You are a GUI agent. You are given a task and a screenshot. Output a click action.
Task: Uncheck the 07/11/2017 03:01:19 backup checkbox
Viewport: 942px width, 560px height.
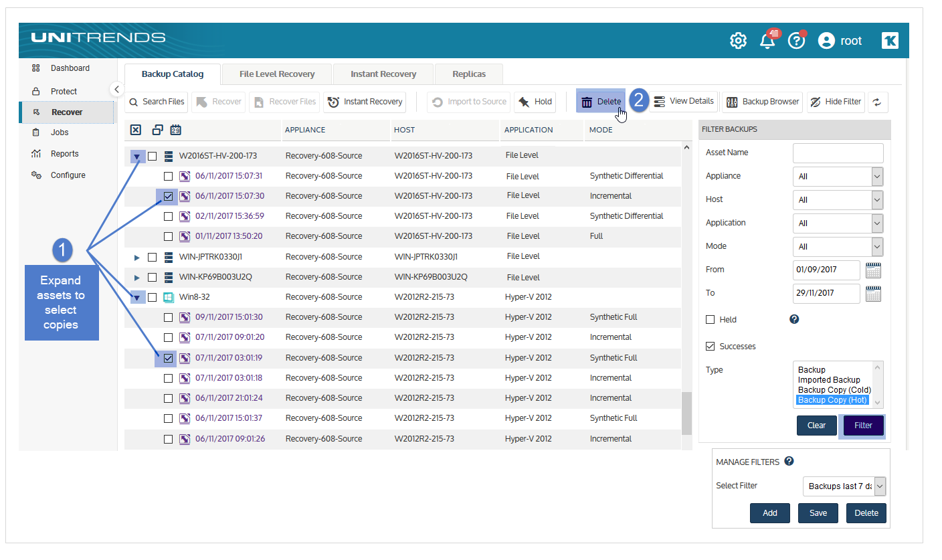[x=169, y=358]
